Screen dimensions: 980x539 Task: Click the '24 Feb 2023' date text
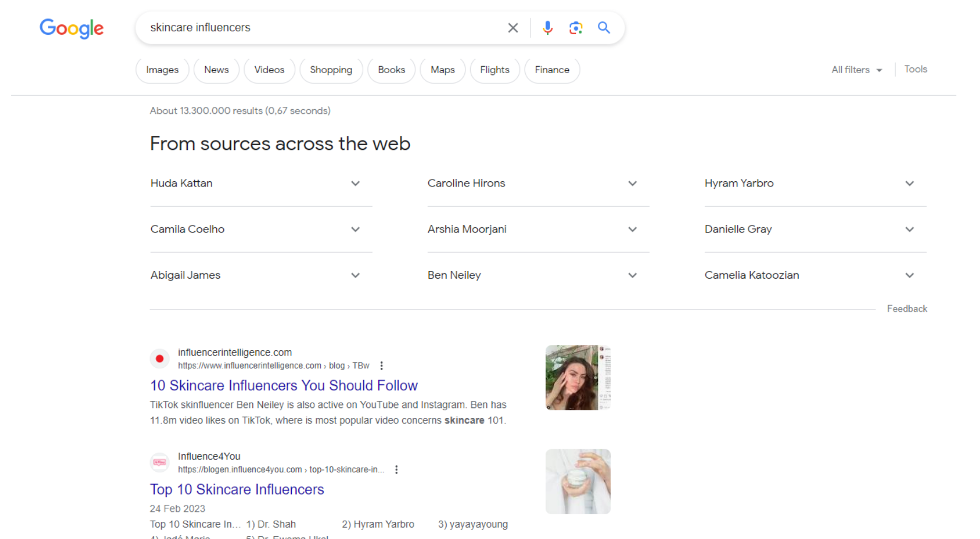(x=177, y=509)
